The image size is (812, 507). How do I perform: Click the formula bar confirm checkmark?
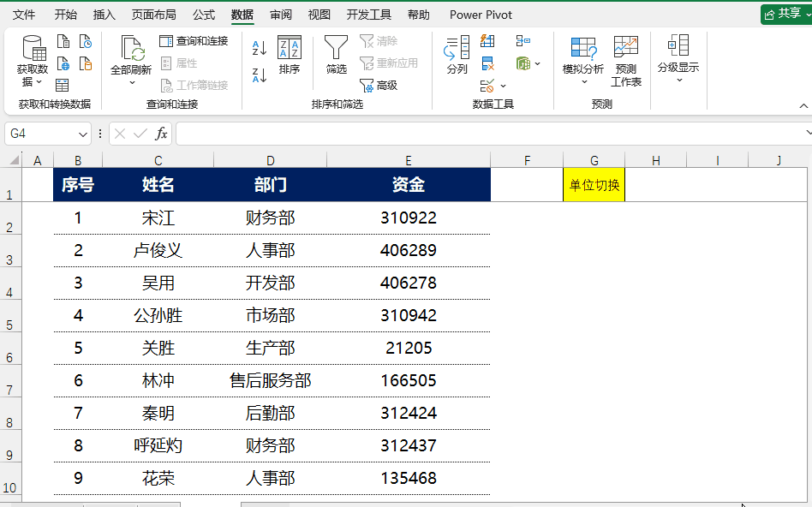point(140,134)
